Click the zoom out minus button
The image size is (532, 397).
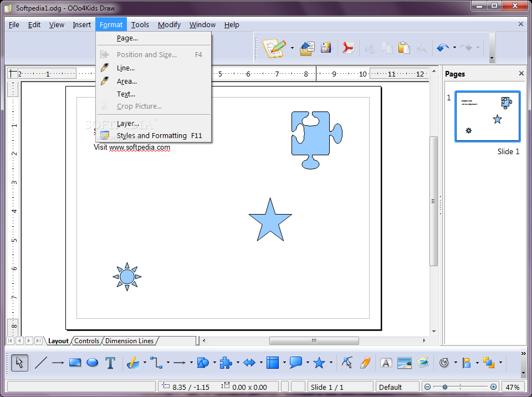tap(427, 387)
